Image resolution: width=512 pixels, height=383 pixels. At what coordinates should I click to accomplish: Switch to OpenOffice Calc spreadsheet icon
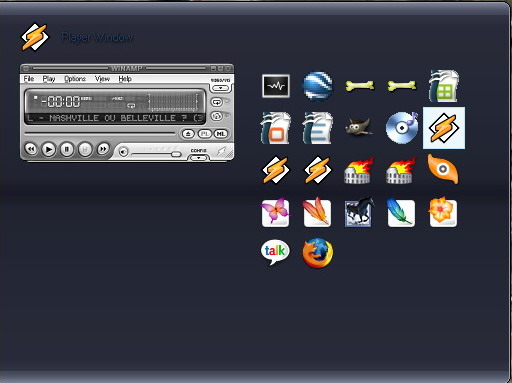pos(444,86)
